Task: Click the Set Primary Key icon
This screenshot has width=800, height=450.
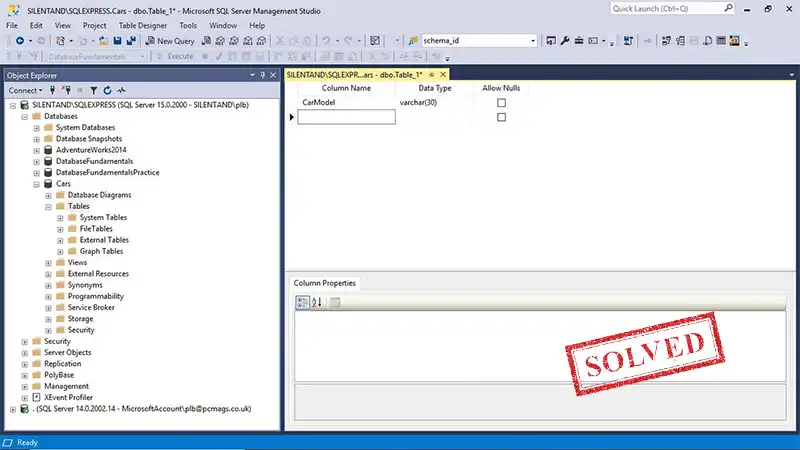Action: coord(647,41)
